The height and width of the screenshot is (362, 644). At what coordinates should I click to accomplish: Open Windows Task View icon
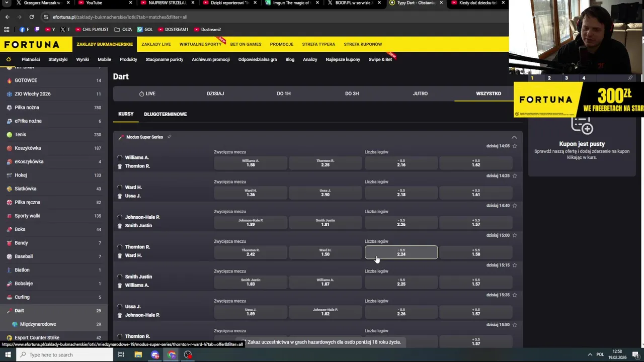121,355
